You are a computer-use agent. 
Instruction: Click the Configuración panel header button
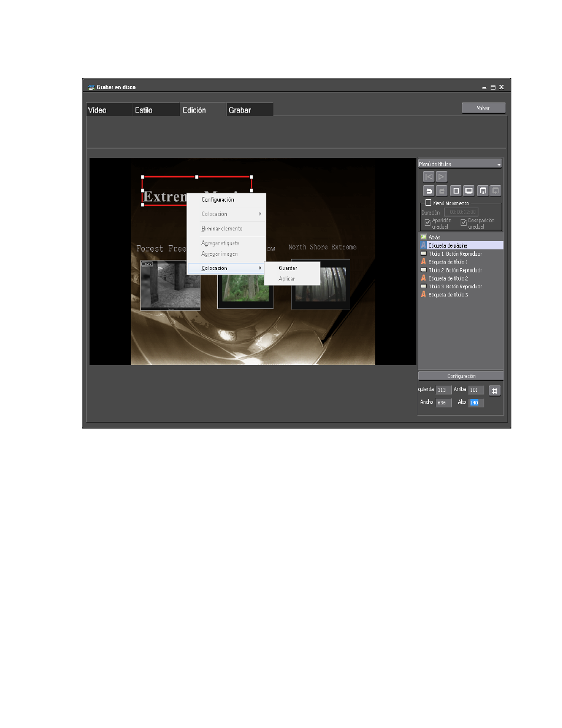pyautogui.click(x=461, y=376)
